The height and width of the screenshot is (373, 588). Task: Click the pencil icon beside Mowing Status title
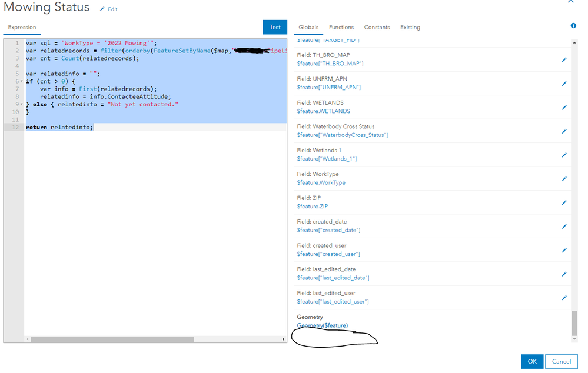[102, 9]
